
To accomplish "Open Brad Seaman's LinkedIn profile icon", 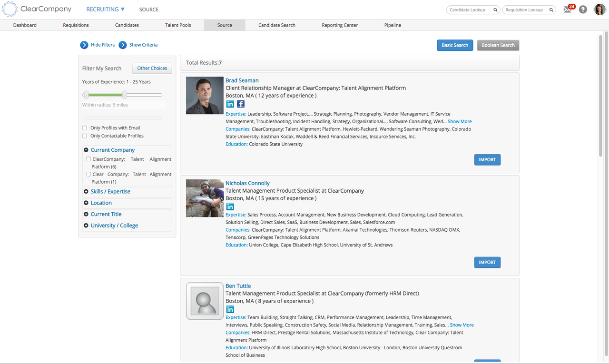I will pyautogui.click(x=230, y=103).
